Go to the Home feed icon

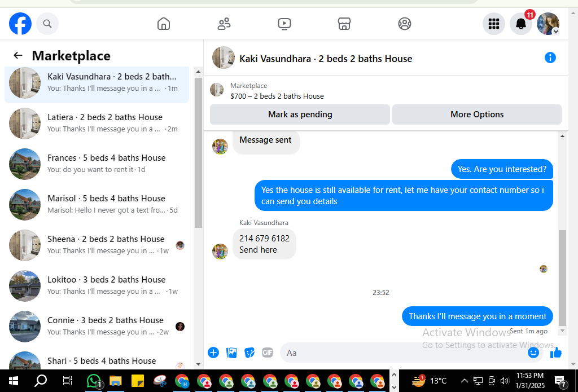click(164, 24)
